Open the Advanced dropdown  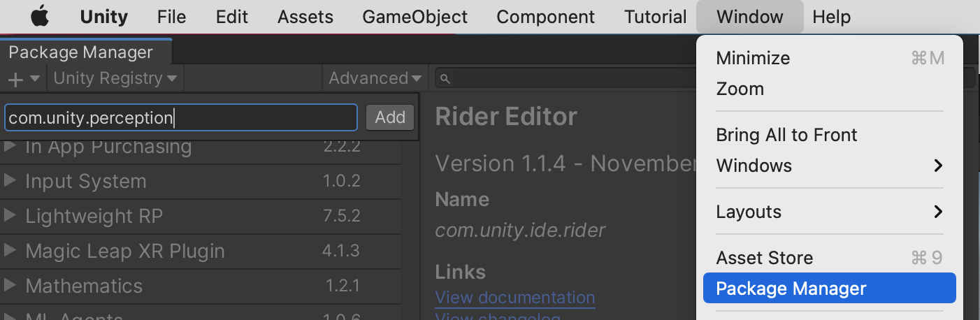click(375, 78)
